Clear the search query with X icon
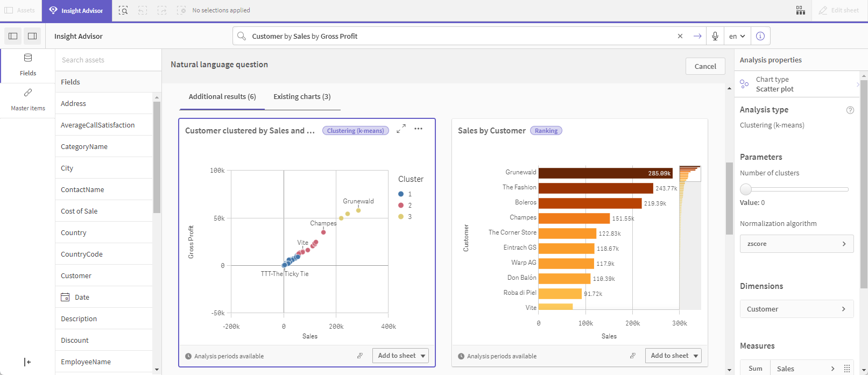Image resolution: width=868 pixels, height=375 pixels. (x=680, y=36)
